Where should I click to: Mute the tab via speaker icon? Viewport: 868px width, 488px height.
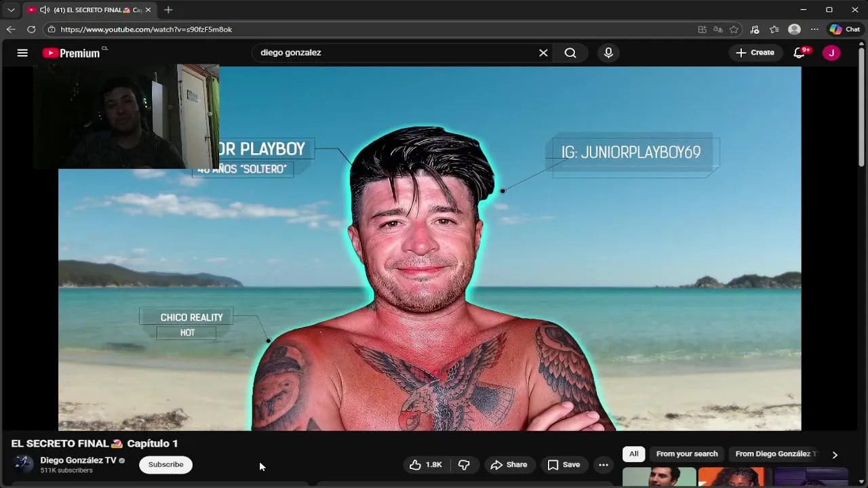(44, 10)
